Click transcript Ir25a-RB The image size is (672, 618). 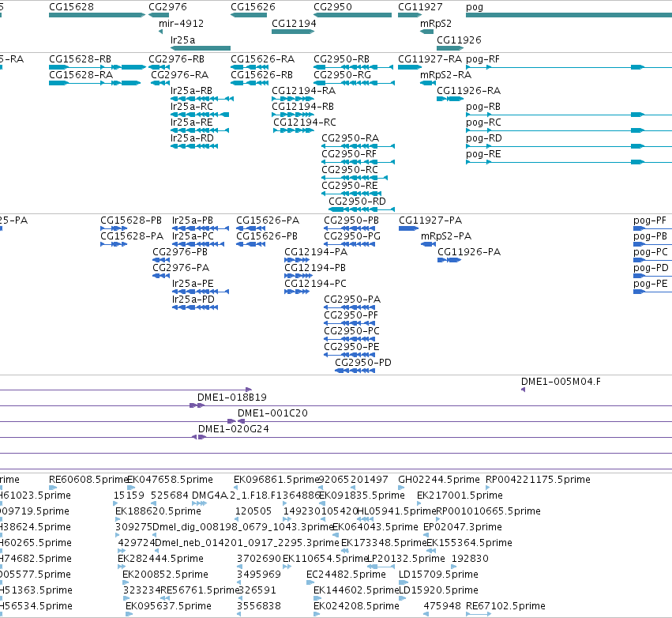(202, 99)
